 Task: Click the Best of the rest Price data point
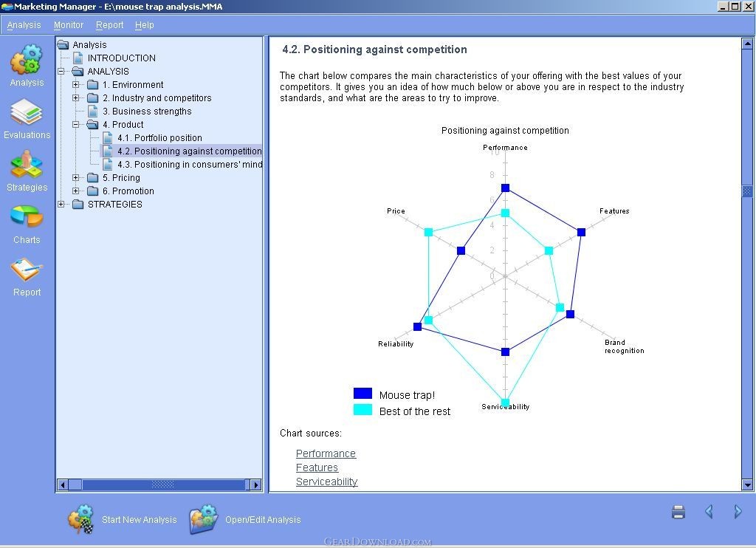tap(429, 232)
